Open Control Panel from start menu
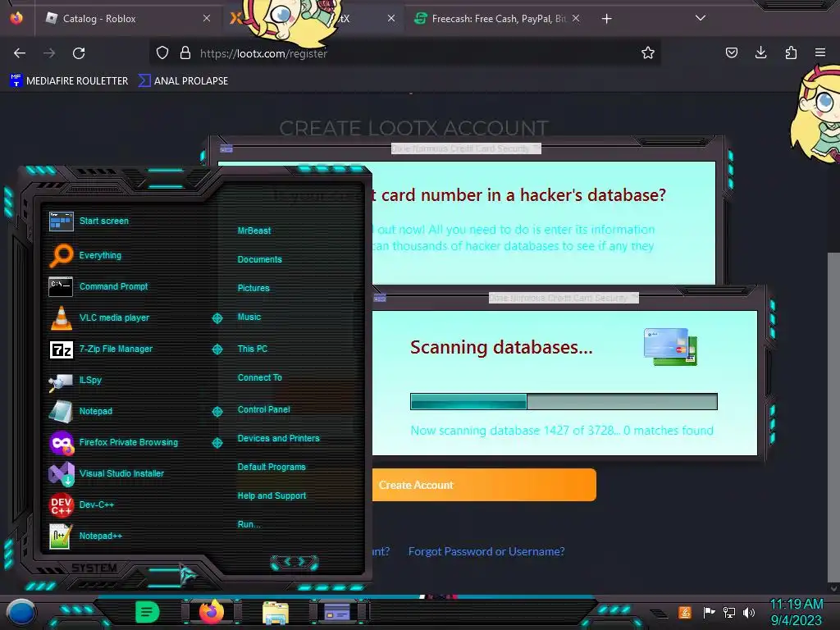This screenshot has height=630, width=840. click(263, 409)
